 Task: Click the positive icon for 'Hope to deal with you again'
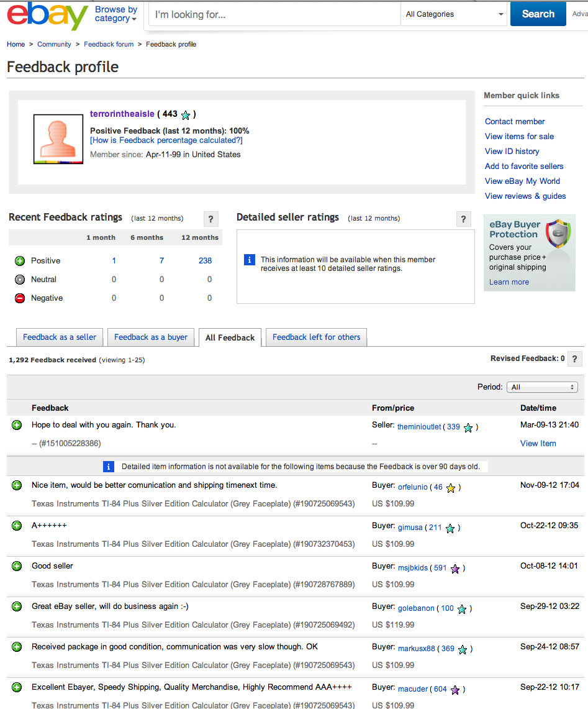coord(17,425)
